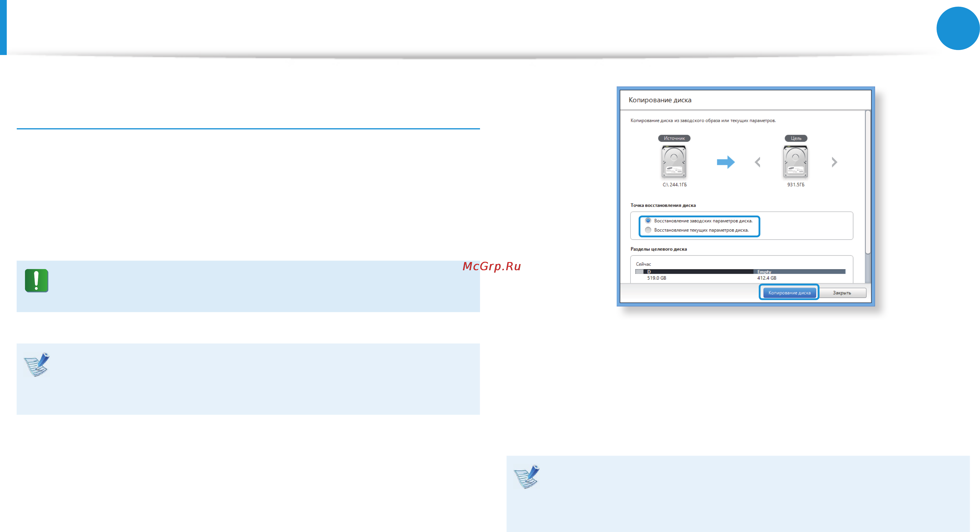Click the Цель target label badge
This screenshot has width=980, height=532.
(x=796, y=138)
